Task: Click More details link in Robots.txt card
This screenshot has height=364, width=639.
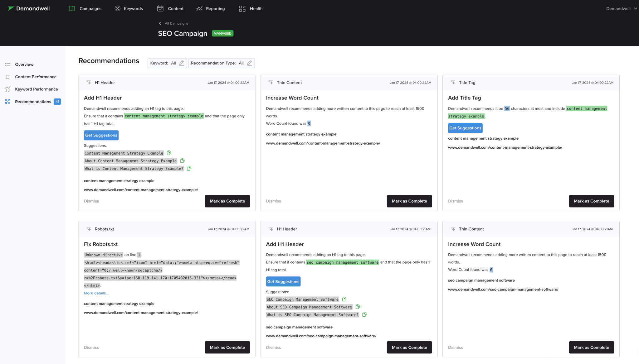Action: coord(96,293)
